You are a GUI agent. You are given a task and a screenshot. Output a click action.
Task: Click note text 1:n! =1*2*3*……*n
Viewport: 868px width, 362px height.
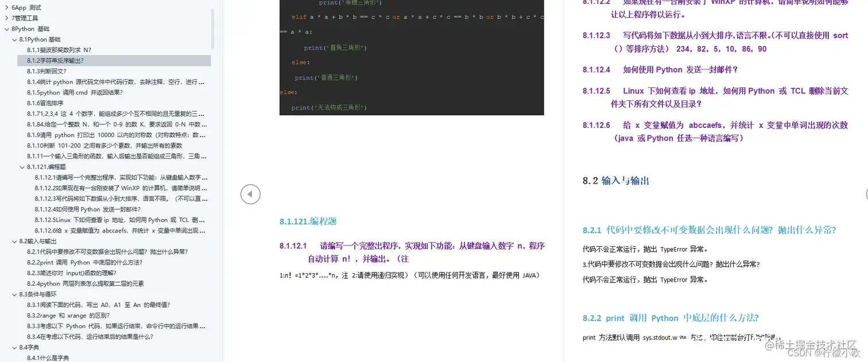pos(409,275)
